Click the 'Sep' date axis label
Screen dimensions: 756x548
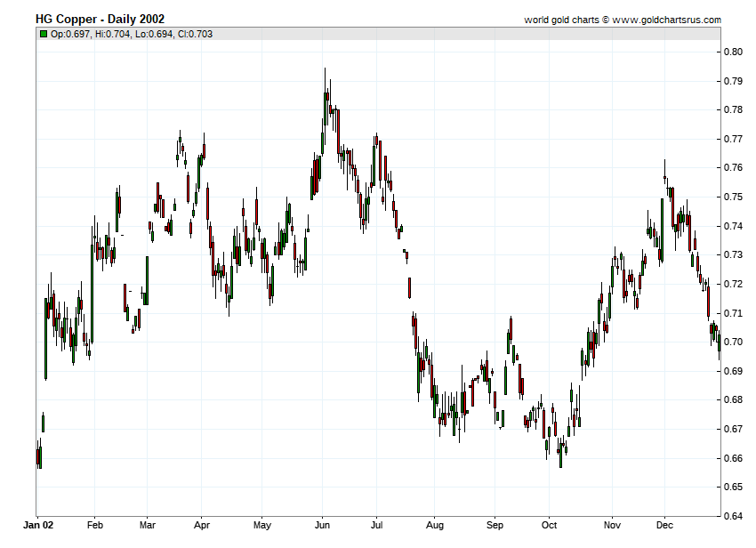coord(495,526)
